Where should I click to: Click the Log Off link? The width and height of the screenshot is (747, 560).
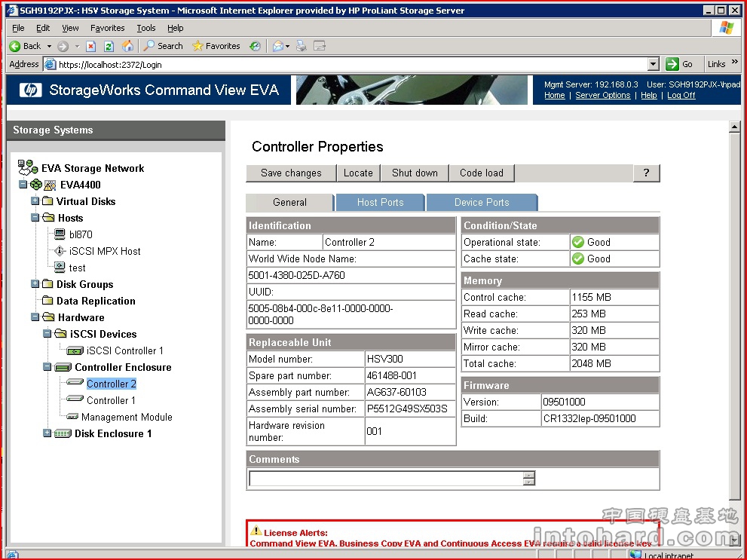pos(681,95)
